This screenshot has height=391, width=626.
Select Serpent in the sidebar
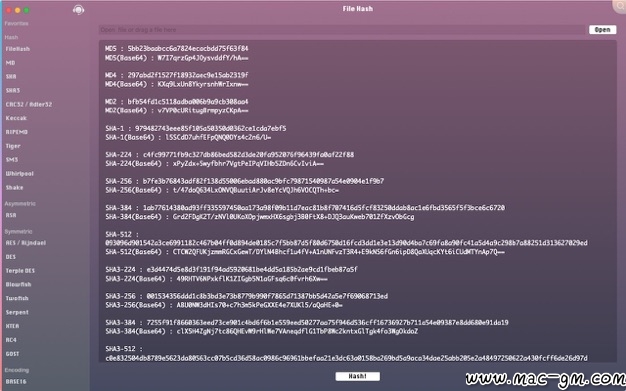tap(17, 312)
